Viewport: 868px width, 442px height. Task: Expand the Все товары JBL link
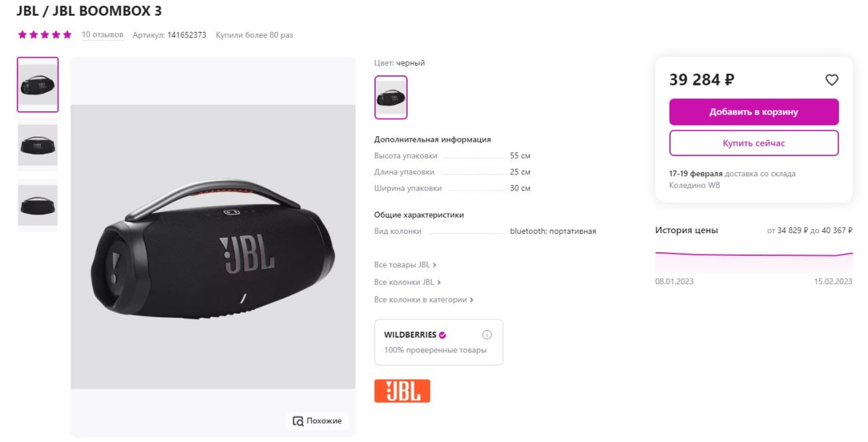(x=405, y=265)
